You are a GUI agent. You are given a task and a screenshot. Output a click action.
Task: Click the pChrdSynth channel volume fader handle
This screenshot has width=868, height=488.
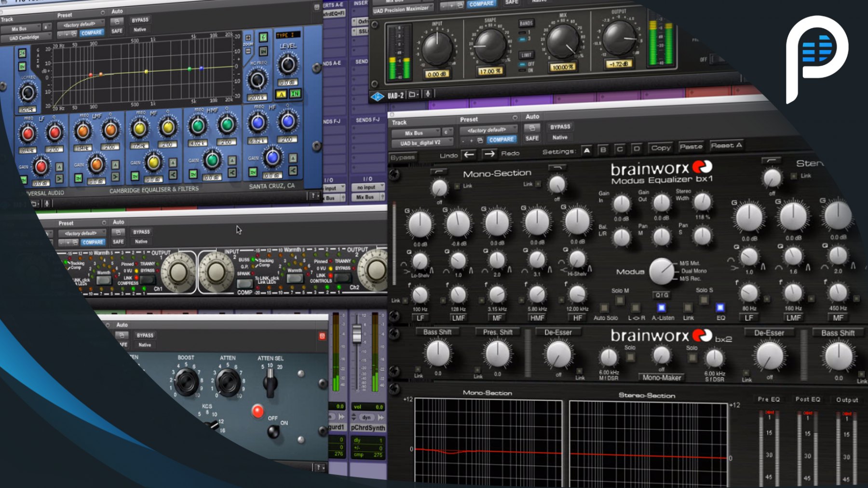coord(357,334)
